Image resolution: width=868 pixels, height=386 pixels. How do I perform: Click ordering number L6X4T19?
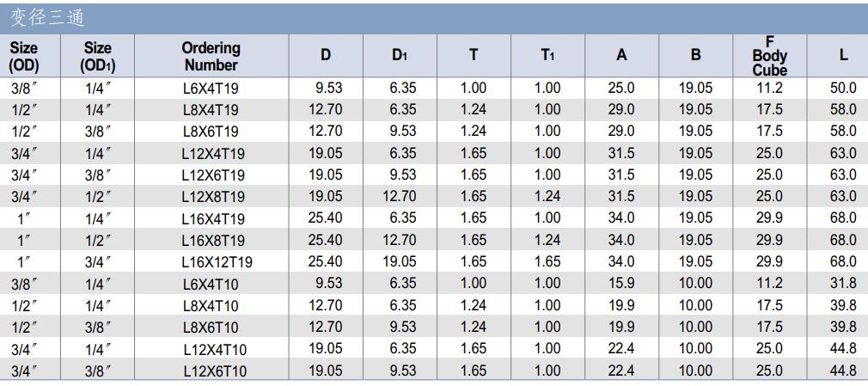pos(211,89)
